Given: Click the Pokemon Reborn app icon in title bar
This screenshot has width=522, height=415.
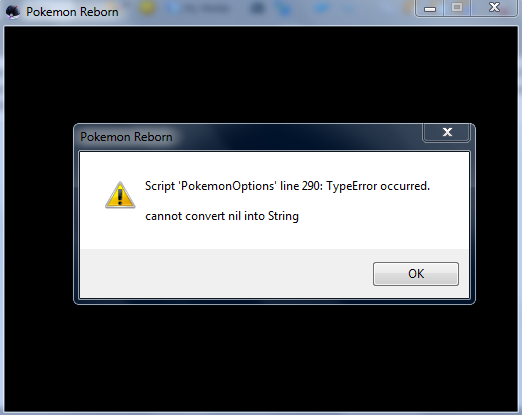Looking at the screenshot, I should [13, 12].
